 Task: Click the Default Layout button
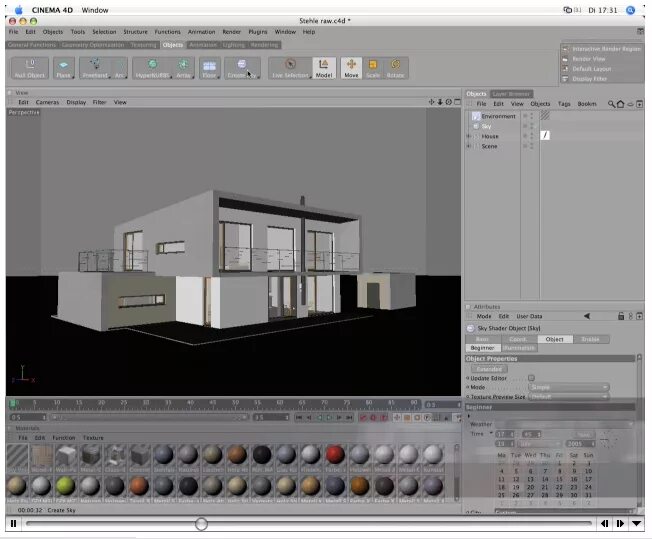602,69
